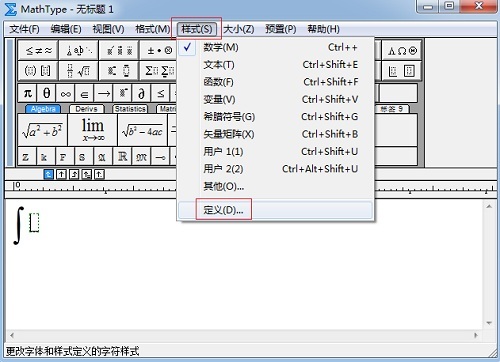This screenshot has height=362, width=500.
Task: Open the 帮助(H) menu
Action: point(323,29)
